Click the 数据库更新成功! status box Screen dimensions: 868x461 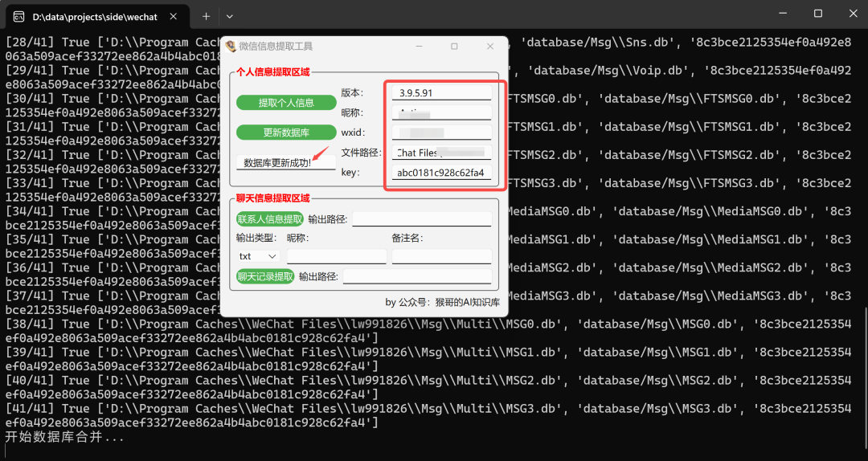click(x=286, y=163)
